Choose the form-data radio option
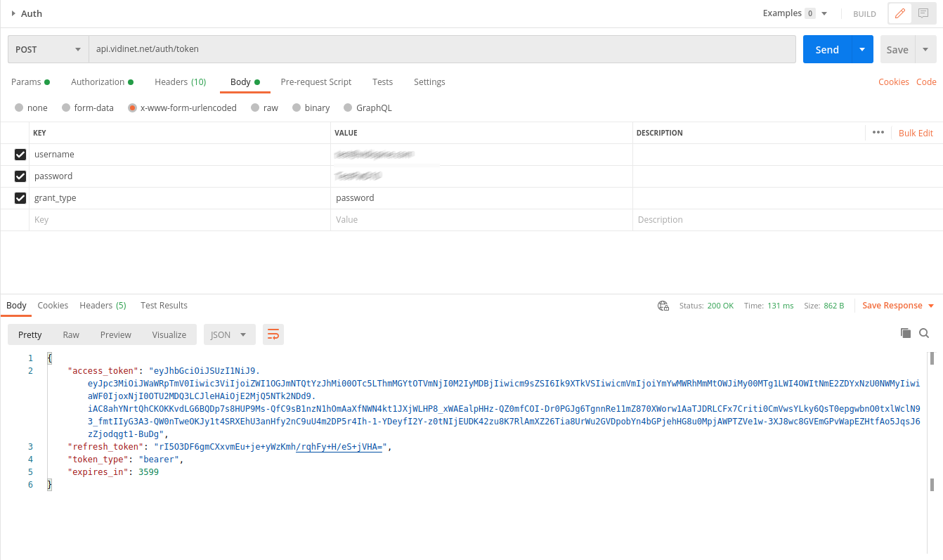The image size is (943, 560). 67,108
